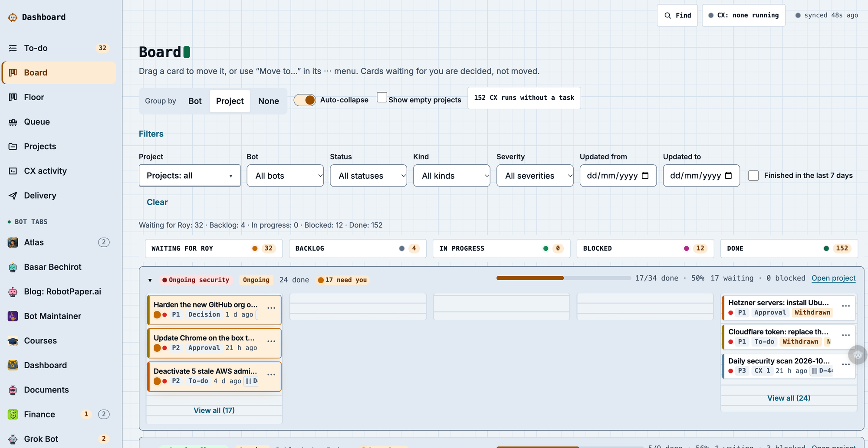Open the All bots dropdown
The width and height of the screenshot is (868, 448).
click(x=285, y=176)
